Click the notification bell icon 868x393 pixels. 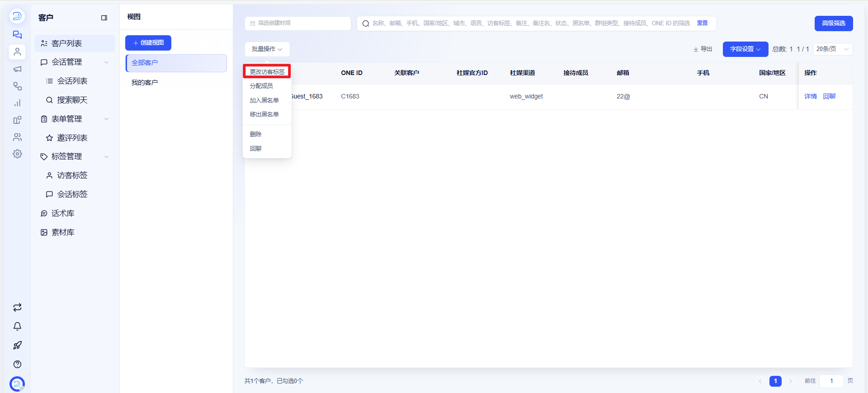(17, 326)
